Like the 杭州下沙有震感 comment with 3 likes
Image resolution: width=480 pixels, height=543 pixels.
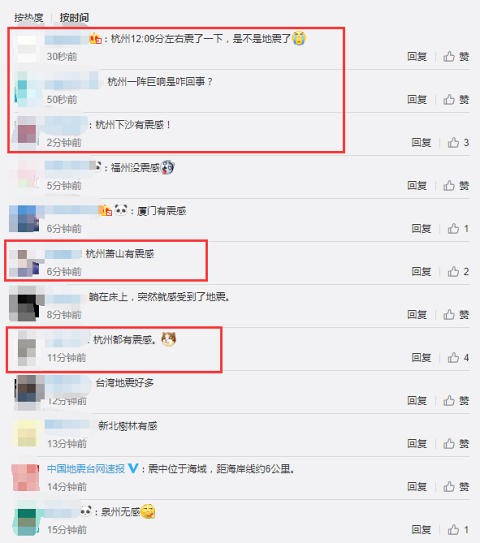[x=458, y=143]
